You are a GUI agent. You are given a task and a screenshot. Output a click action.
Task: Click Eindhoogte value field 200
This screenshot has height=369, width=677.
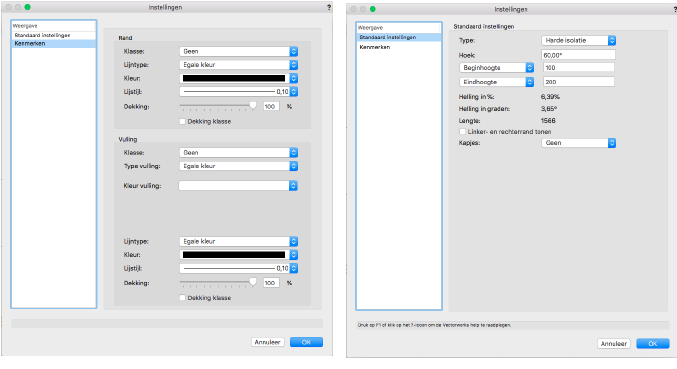579,82
